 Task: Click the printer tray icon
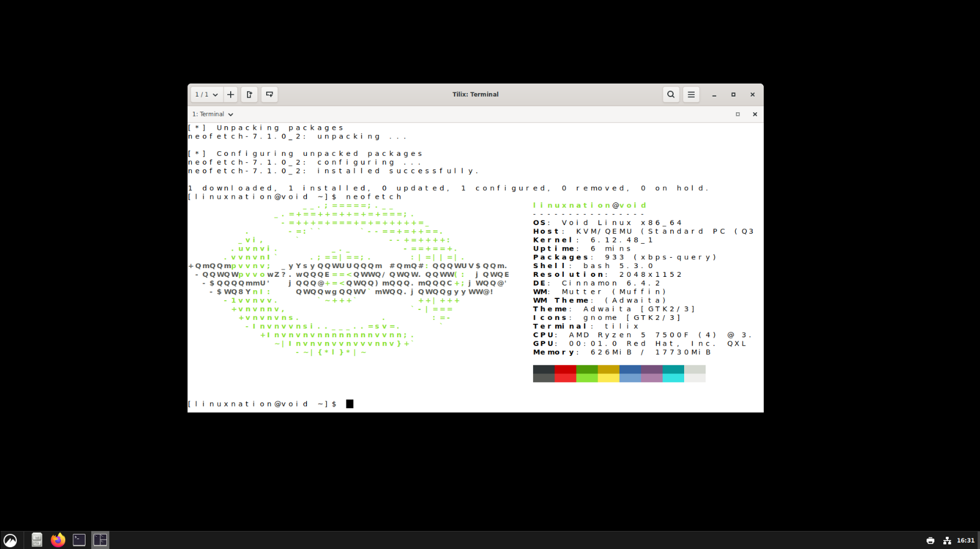point(930,540)
